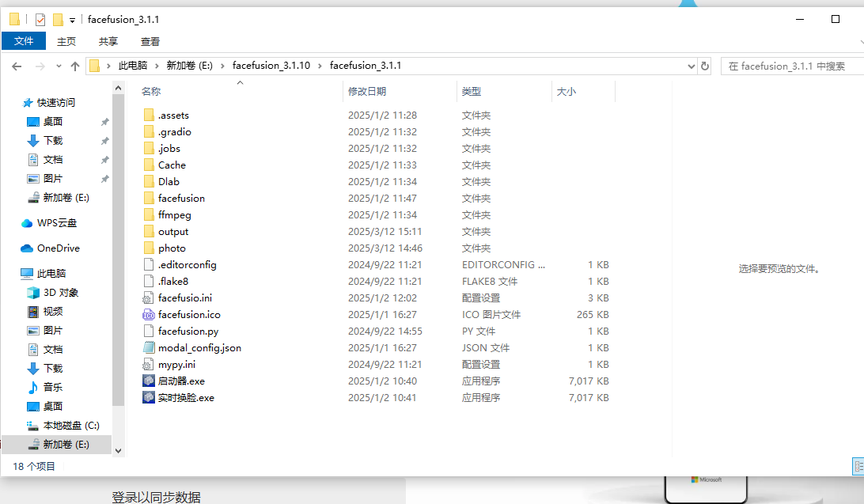Go up one level with the up arrow

pos(75,66)
